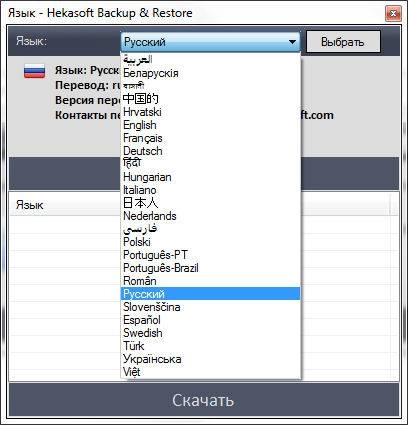Select Arabic (العربية) from the list
408x425 pixels.
point(211,60)
